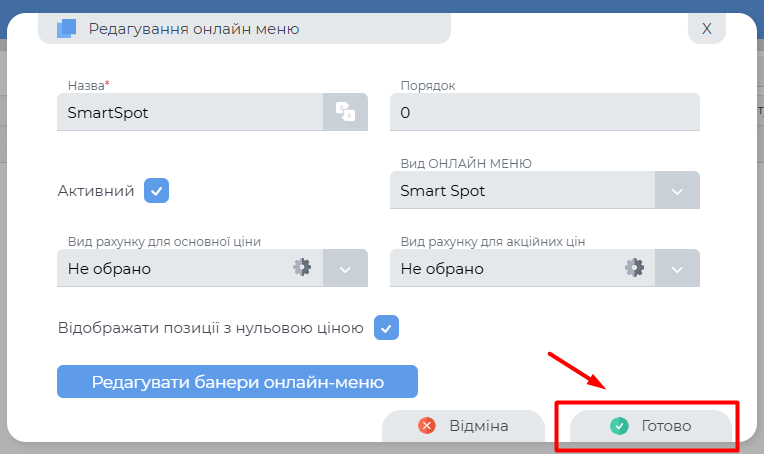Disable showing positions with zero price

point(386,327)
